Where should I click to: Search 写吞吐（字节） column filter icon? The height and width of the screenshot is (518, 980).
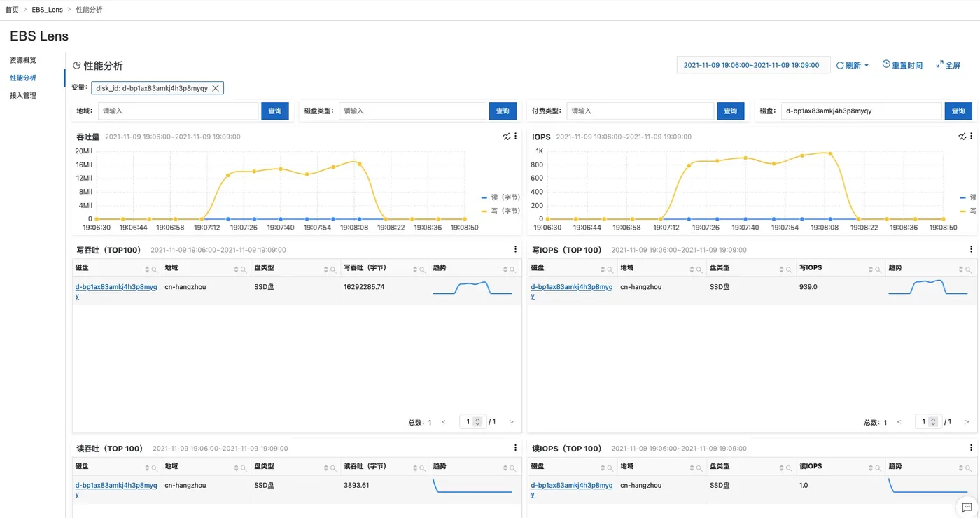(x=423, y=269)
